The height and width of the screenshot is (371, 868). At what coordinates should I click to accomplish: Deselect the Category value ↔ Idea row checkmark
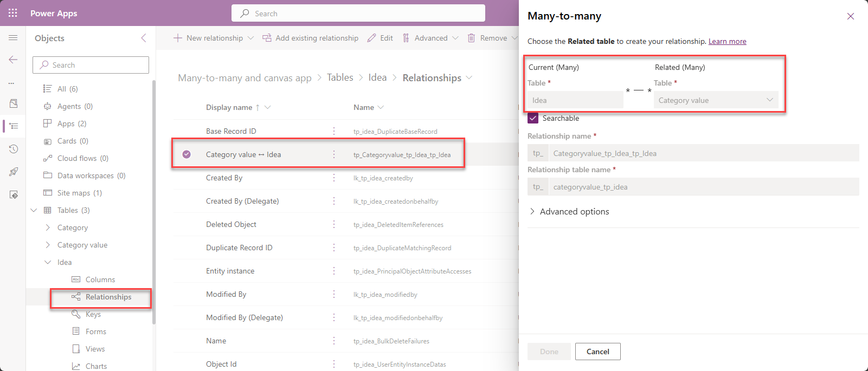pos(187,154)
